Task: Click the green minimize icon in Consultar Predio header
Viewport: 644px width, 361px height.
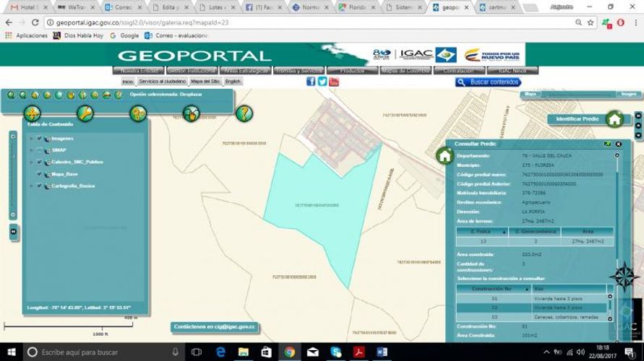Action: pyautogui.click(x=607, y=144)
